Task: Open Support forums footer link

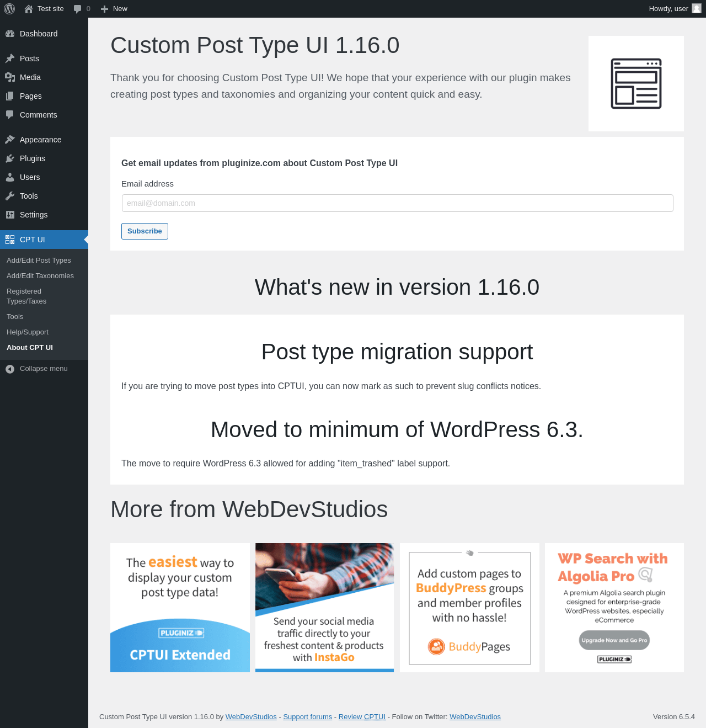Action: (308, 717)
